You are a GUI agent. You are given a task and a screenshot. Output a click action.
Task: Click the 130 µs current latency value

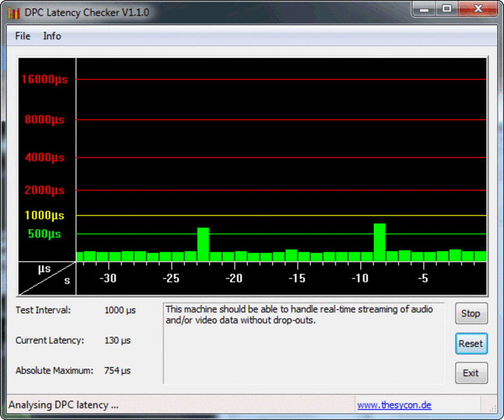[x=118, y=340]
